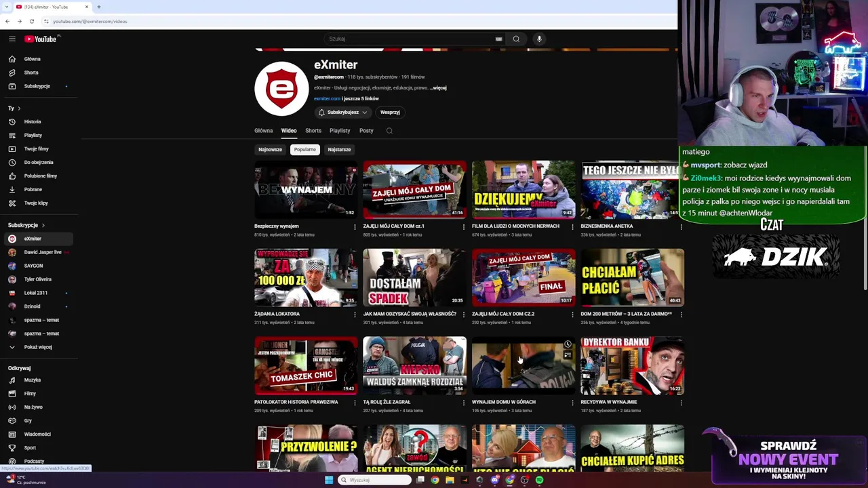Open Polubione filmy liked videos
The image size is (868, 488).
point(41,176)
